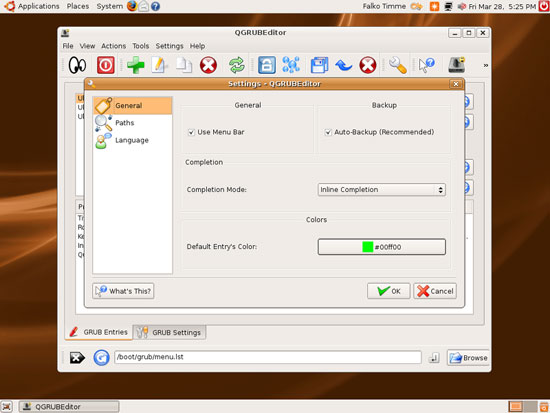Click the eyes view file icon
The image size is (550, 413).
click(77, 65)
